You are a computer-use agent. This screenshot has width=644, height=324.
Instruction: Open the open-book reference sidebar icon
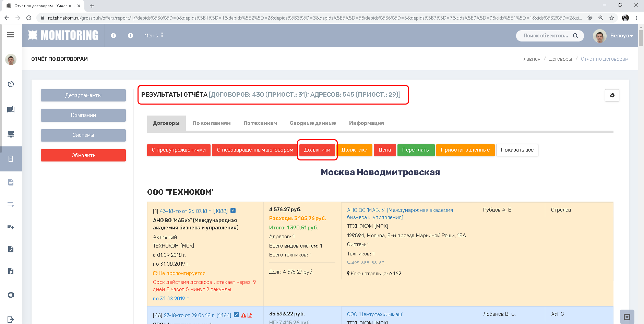[11, 109]
